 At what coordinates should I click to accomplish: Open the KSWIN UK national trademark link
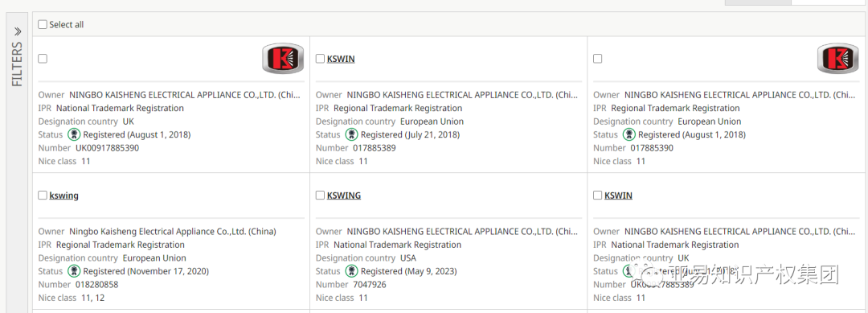click(x=618, y=196)
